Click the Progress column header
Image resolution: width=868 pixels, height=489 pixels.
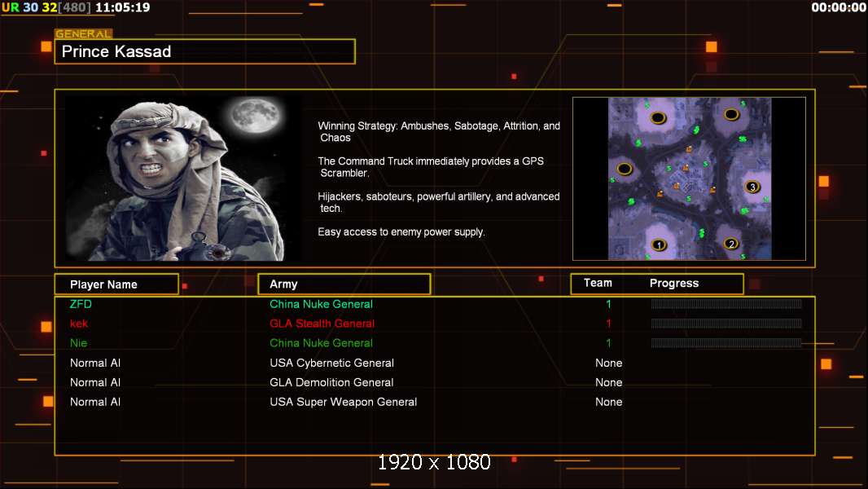(673, 283)
